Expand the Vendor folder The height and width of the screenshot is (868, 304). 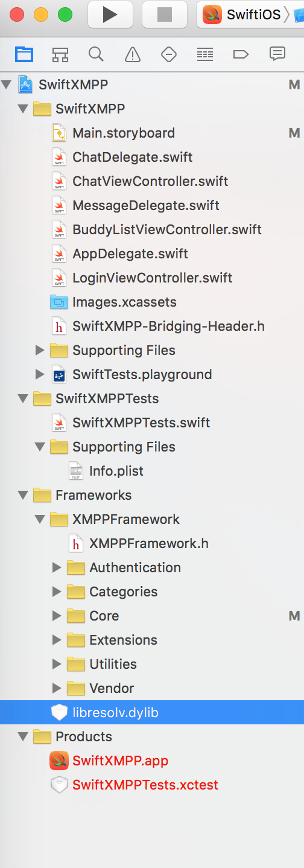pos(57,688)
